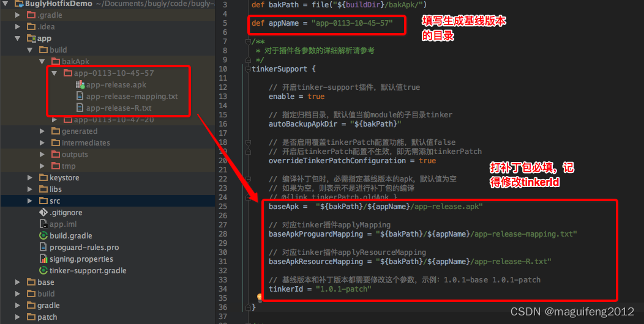Expand the .gradle folder arrow
The height and width of the screenshot is (324, 644).
(17, 15)
